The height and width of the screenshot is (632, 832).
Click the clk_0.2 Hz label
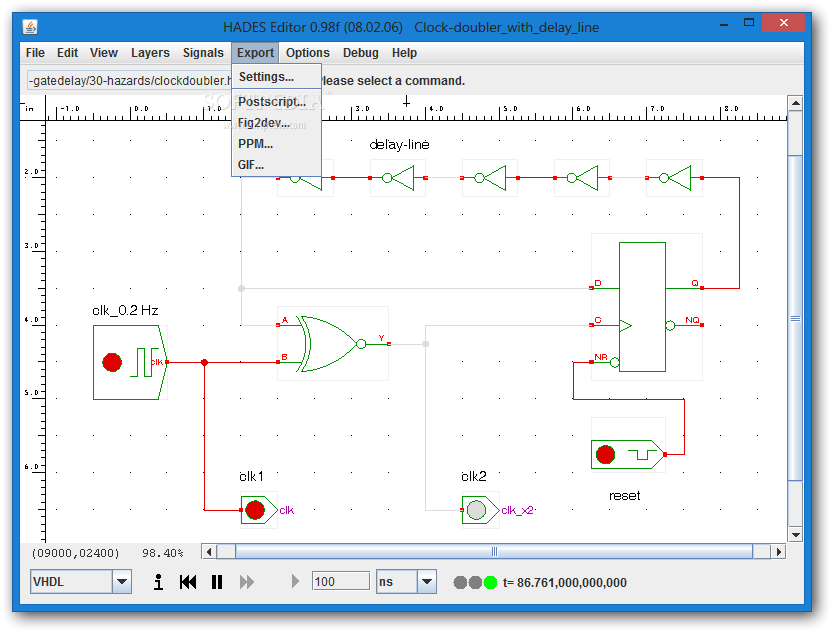point(125,310)
